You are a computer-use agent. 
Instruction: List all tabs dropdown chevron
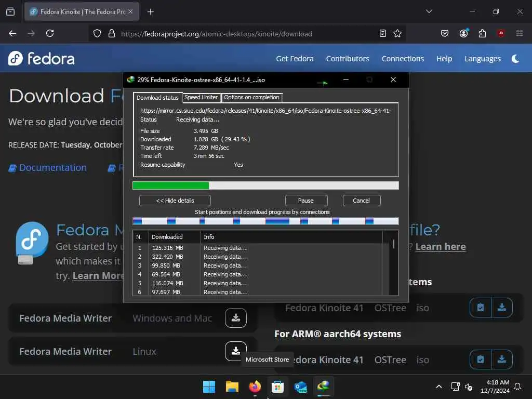[429, 11]
